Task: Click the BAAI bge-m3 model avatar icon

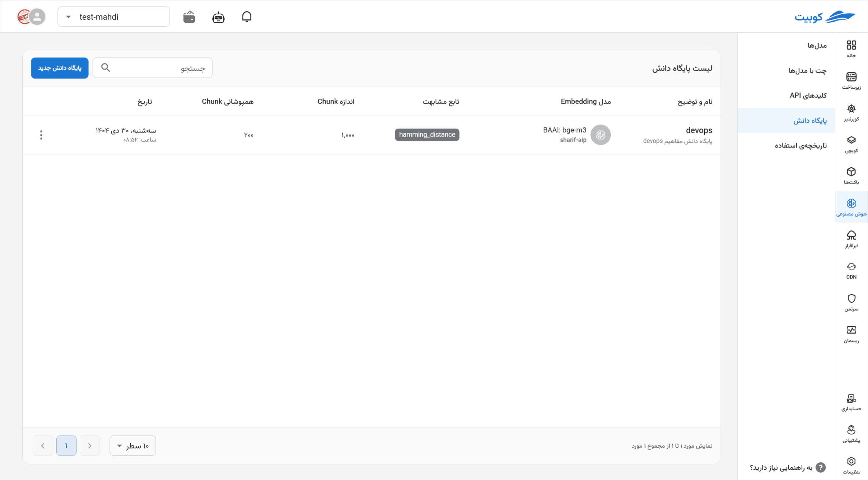Action: coord(601,135)
